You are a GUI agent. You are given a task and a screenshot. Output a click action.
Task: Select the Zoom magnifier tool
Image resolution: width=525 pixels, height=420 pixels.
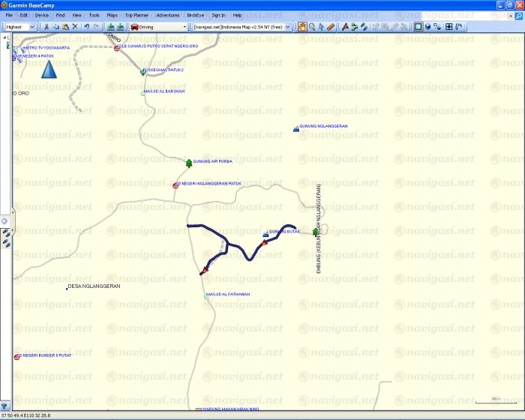point(312,27)
